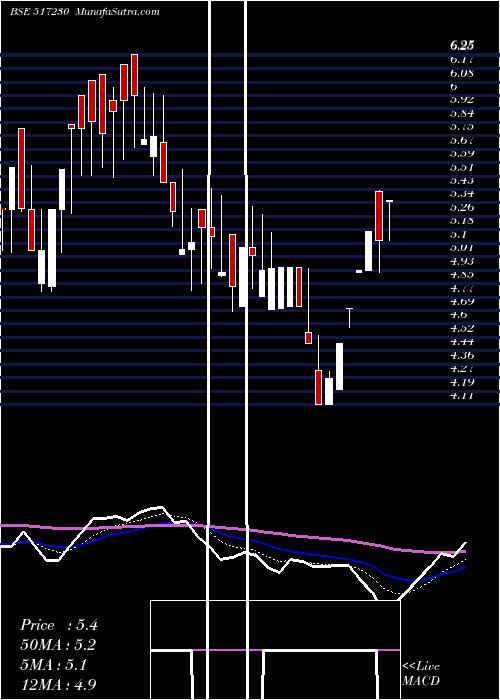Click the 5.84 price level label
Viewport: 500px width, 700px height.
462,113
